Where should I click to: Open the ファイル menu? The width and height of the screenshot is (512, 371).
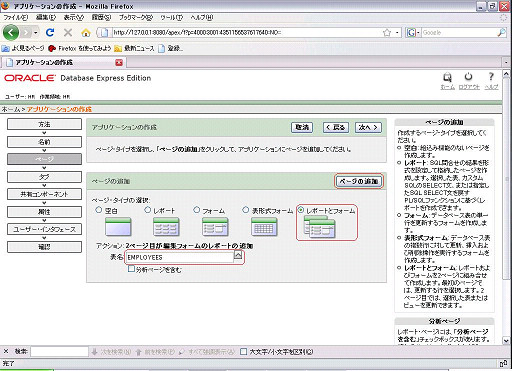[x=16, y=17]
